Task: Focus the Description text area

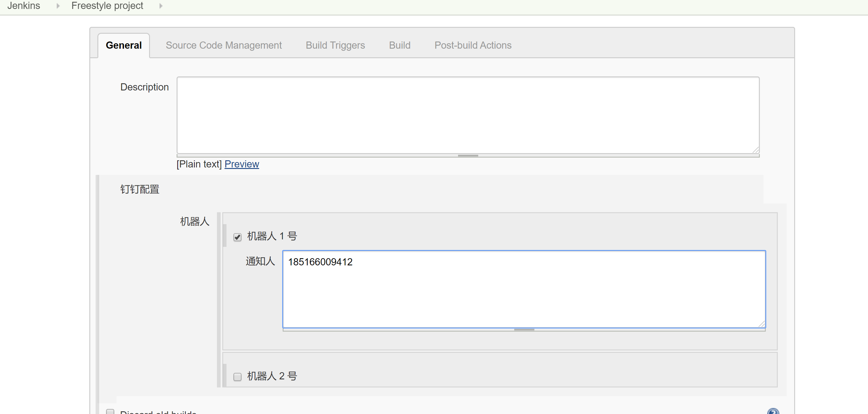Action: (x=468, y=115)
